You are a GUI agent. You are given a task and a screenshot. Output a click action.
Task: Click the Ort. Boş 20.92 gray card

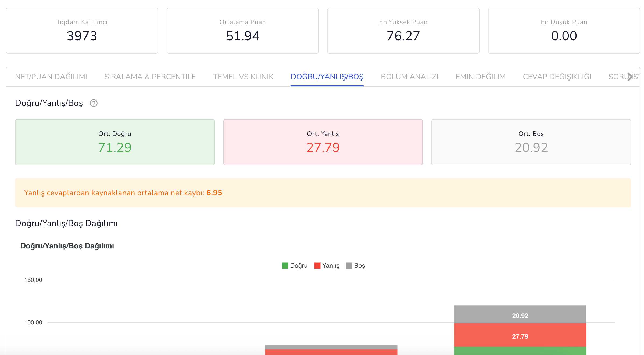(x=531, y=142)
